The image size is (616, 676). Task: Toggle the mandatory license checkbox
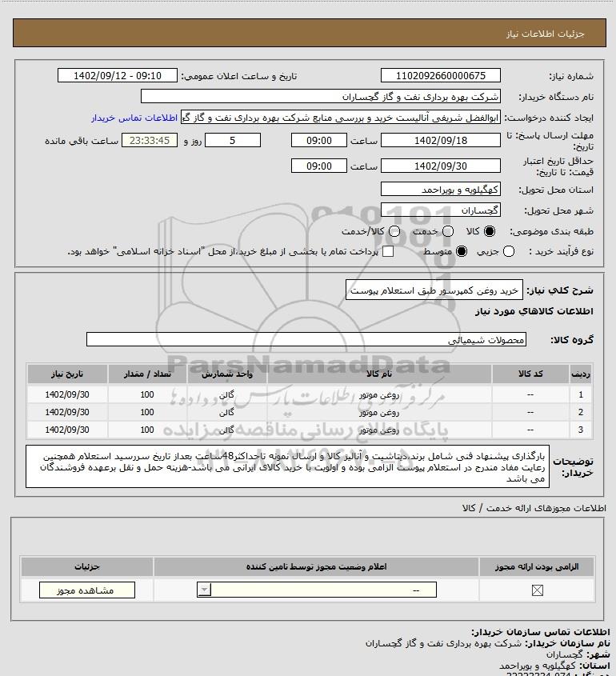click(x=537, y=590)
